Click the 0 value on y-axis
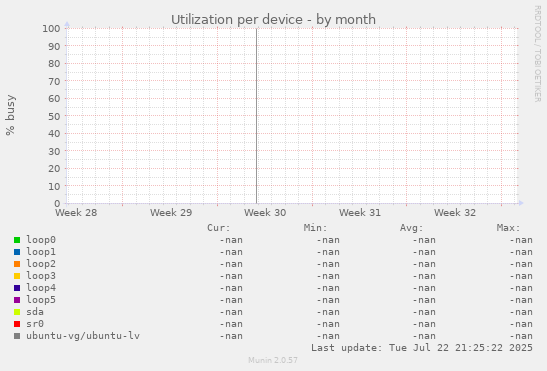Viewport: 547px width, 371px height. [57, 203]
